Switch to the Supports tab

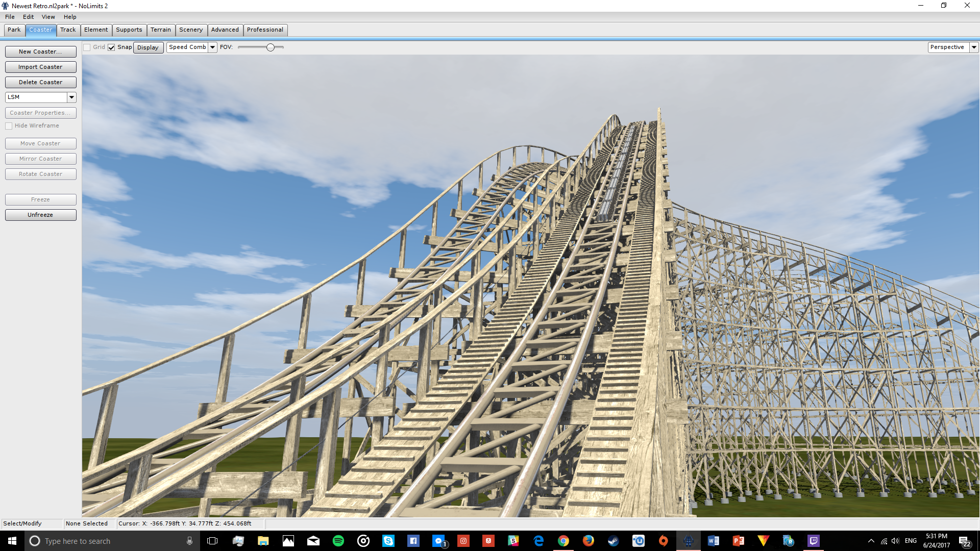pos(129,30)
